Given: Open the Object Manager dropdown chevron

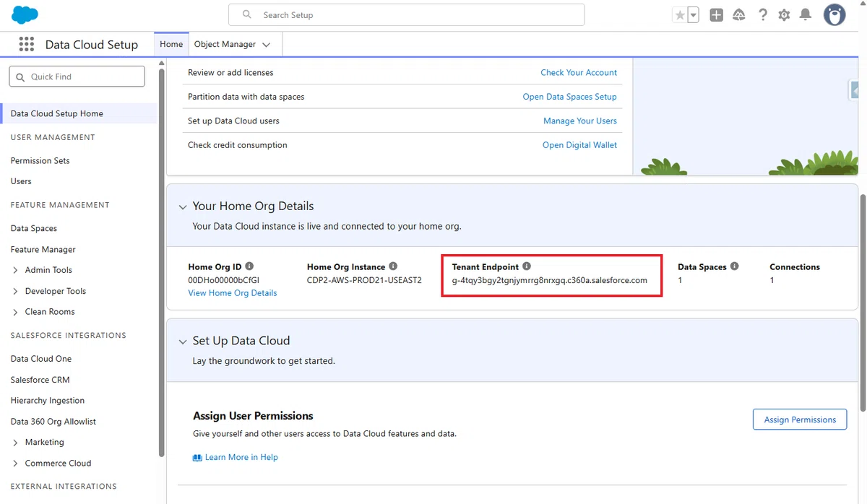Looking at the screenshot, I should [x=266, y=45].
